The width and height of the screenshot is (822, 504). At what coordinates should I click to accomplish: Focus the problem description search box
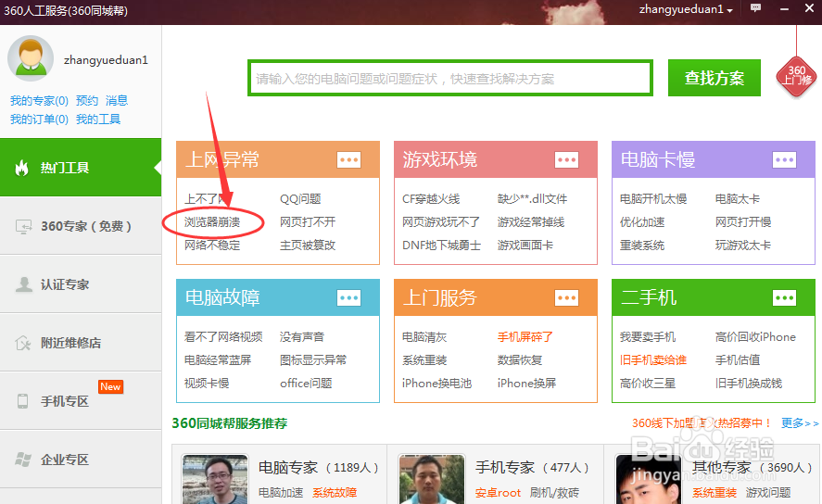pyautogui.click(x=450, y=78)
